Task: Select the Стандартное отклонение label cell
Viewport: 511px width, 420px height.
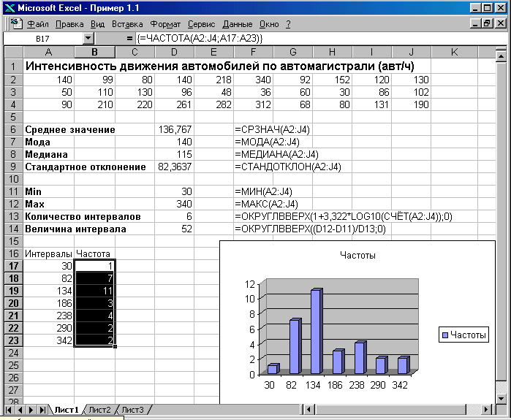Action: [x=86, y=167]
